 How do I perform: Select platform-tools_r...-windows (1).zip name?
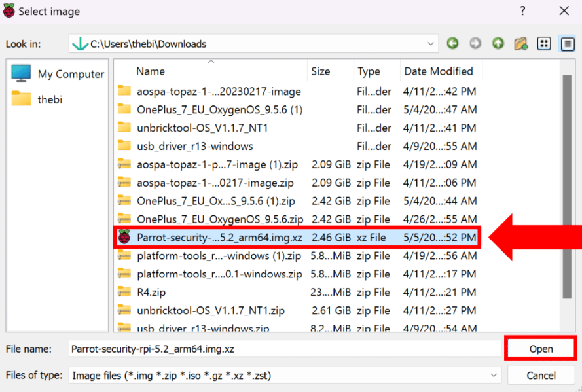point(219,255)
